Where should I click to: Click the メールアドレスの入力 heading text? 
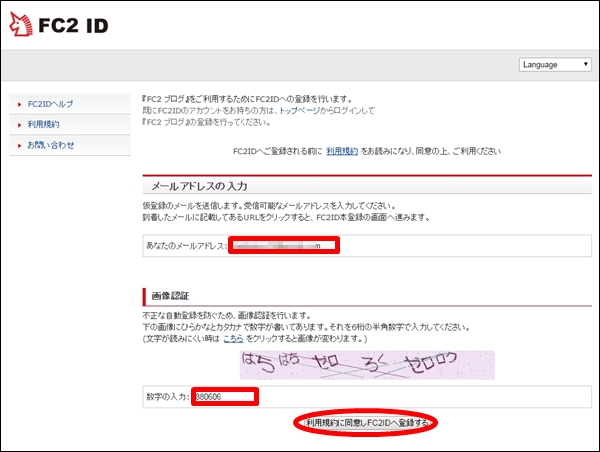click(x=199, y=186)
